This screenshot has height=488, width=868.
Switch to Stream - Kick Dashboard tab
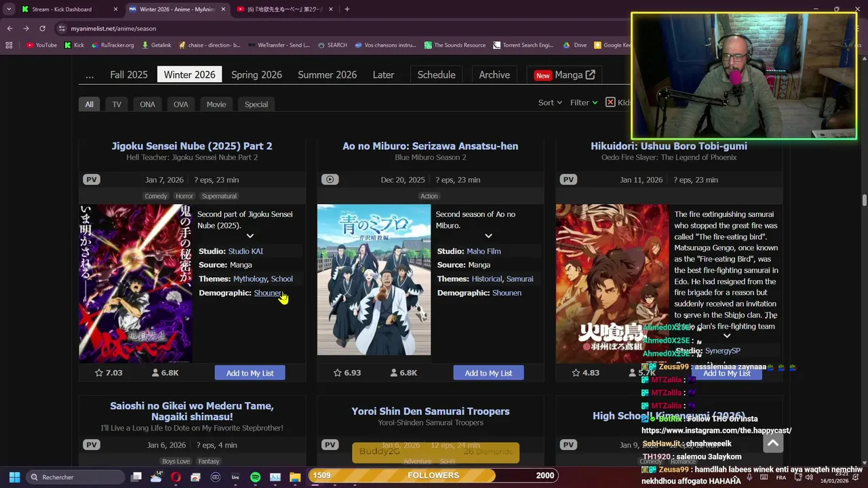(68, 9)
